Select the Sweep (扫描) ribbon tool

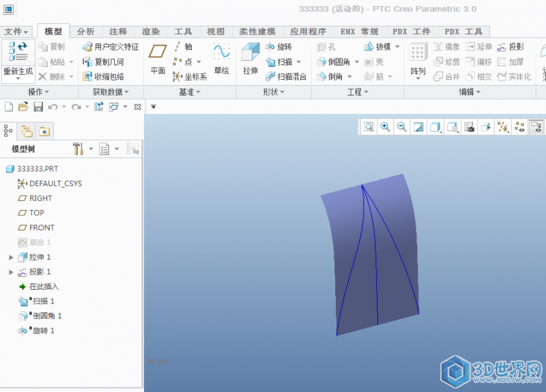(x=279, y=62)
